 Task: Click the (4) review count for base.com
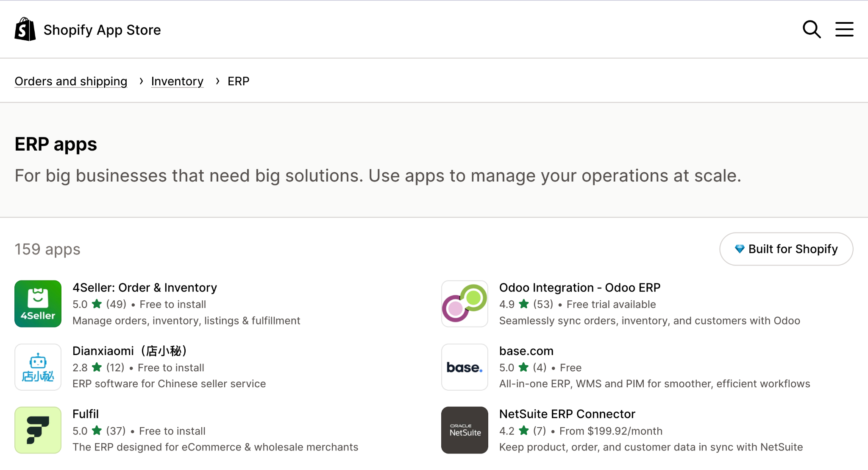coord(540,367)
